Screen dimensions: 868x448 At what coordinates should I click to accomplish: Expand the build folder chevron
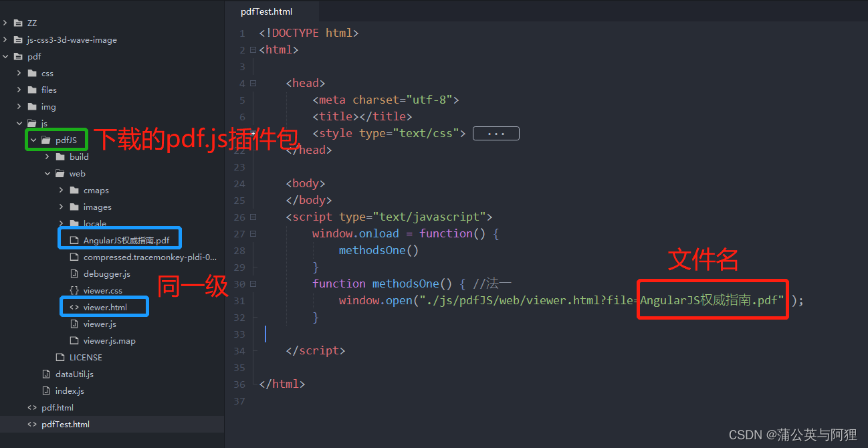click(x=47, y=156)
